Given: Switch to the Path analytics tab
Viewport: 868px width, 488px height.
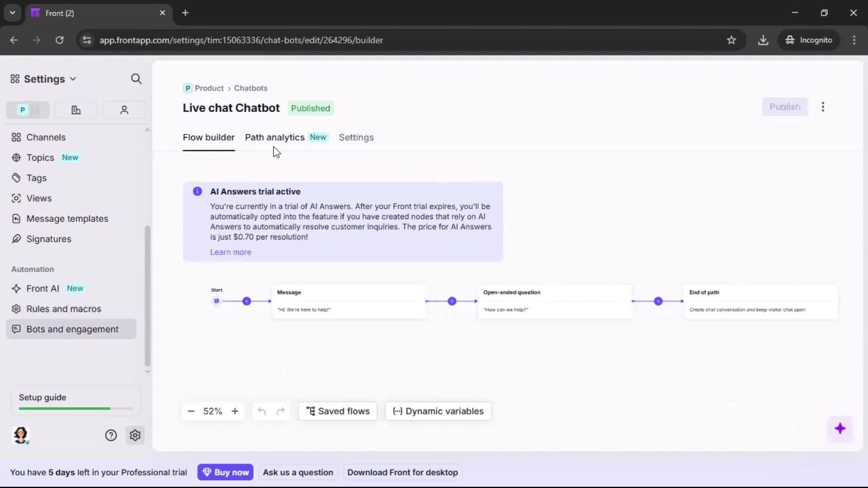Looking at the screenshot, I should tap(274, 137).
